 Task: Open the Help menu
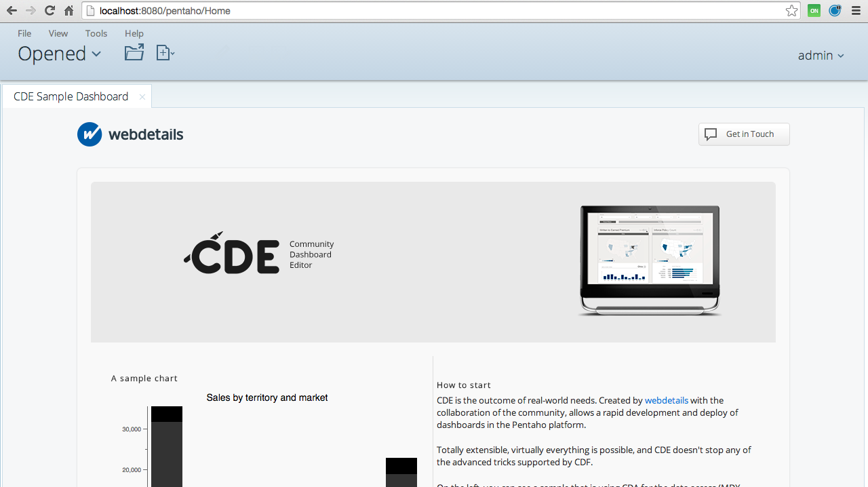[134, 33]
